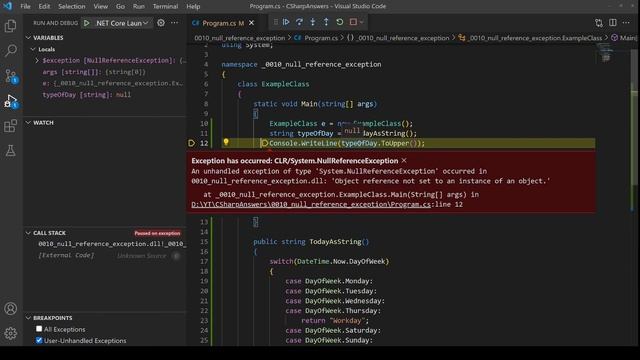Select the External Code stack frame

coord(105,256)
